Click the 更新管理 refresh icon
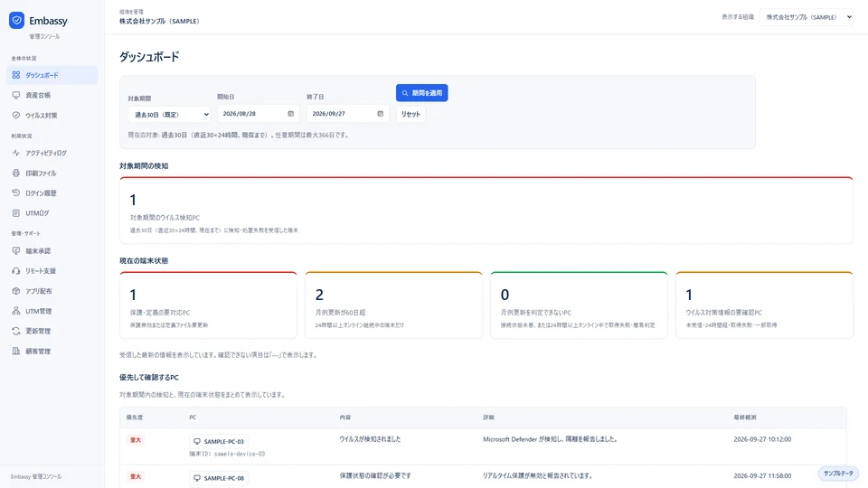Viewport: 868px width, 488px height. (x=16, y=331)
